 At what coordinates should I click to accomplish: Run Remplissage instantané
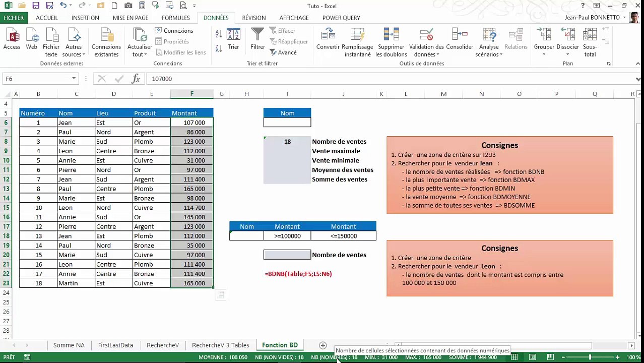[357, 43]
